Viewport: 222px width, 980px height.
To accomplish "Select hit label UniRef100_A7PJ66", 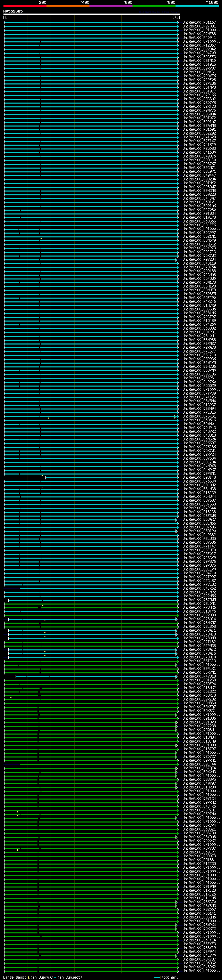I will 199,95.
